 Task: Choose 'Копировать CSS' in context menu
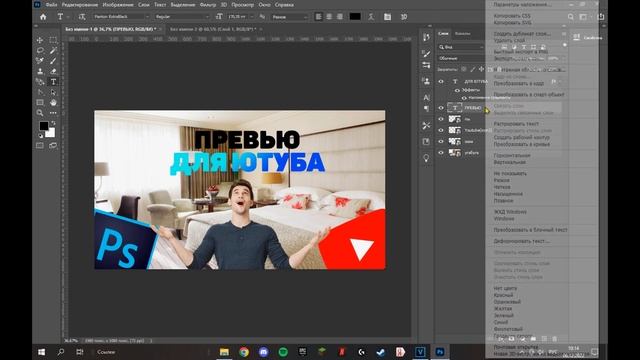pyautogui.click(x=512, y=16)
